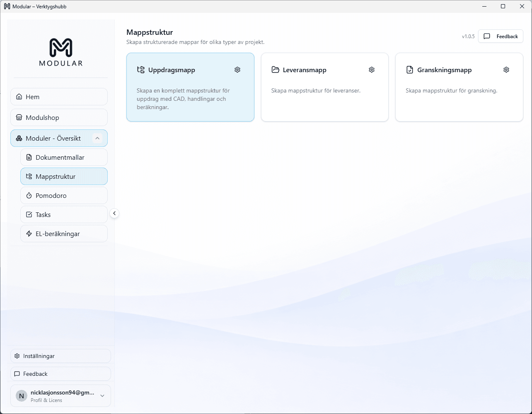Viewport: 532px width, 414px height.
Task: Select Dokumentmallar in the module list
Action: [x=64, y=158]
